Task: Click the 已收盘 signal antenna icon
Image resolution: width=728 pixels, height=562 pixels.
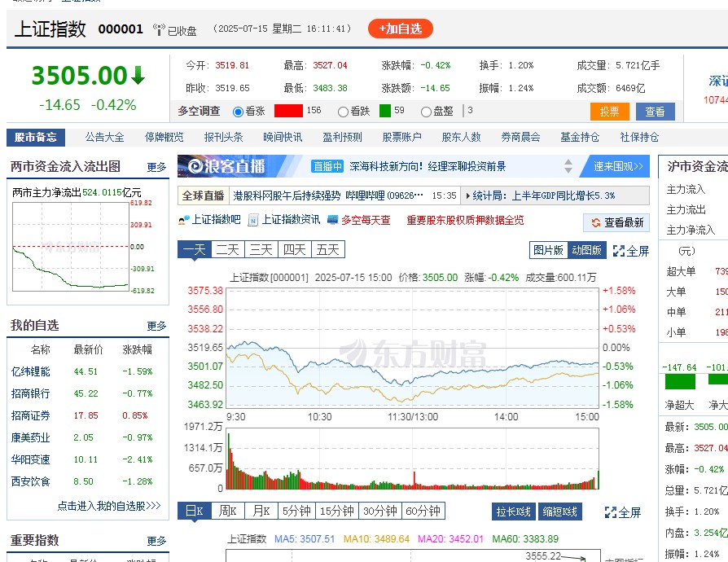Action: click(159, 29)
